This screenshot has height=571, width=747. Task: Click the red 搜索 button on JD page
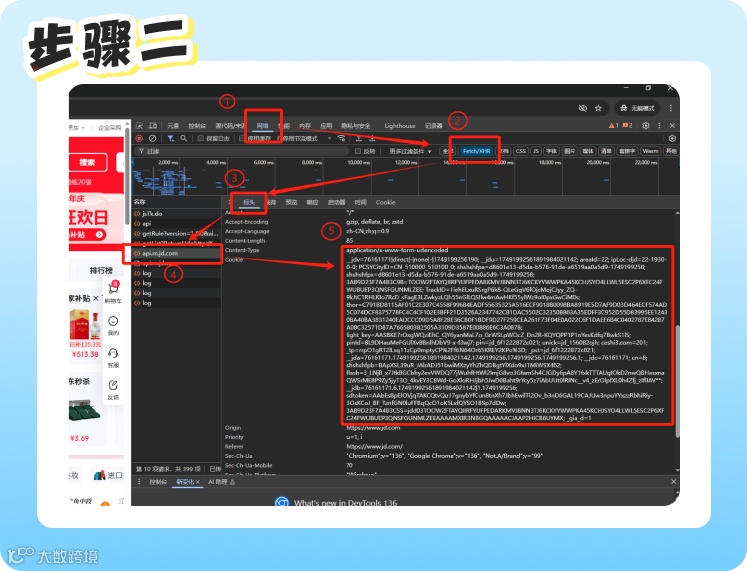87,162
